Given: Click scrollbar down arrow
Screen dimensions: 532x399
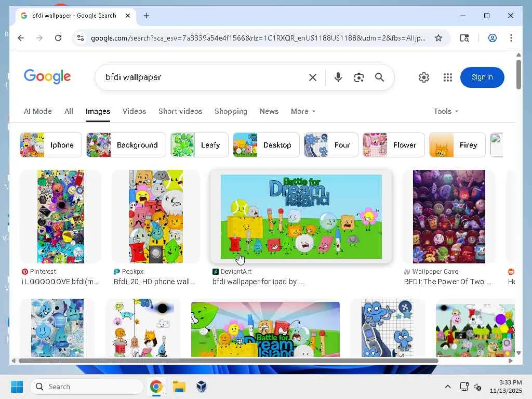Looking at the screenshot, I should [x=518, y=353].
